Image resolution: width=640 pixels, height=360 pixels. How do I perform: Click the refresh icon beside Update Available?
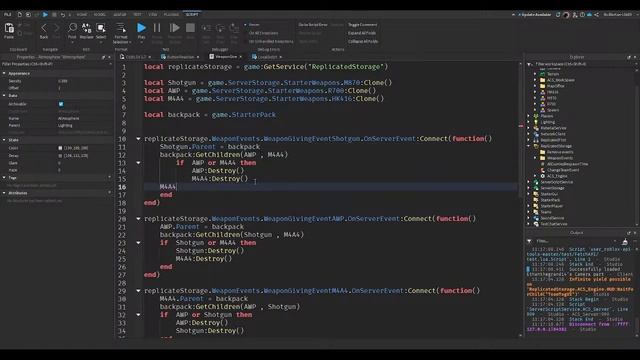(558, 15)
